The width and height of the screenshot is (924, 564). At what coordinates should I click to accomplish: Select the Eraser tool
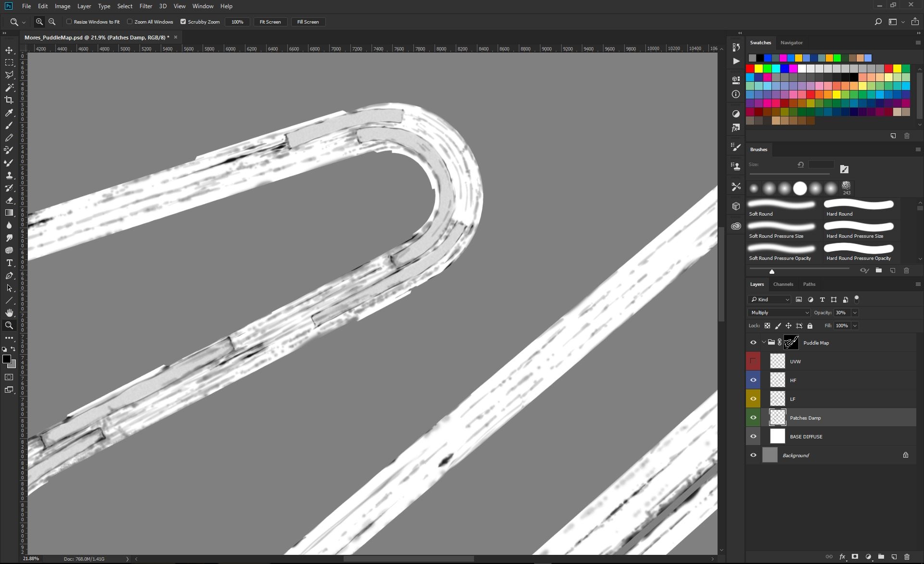(9, 200)
